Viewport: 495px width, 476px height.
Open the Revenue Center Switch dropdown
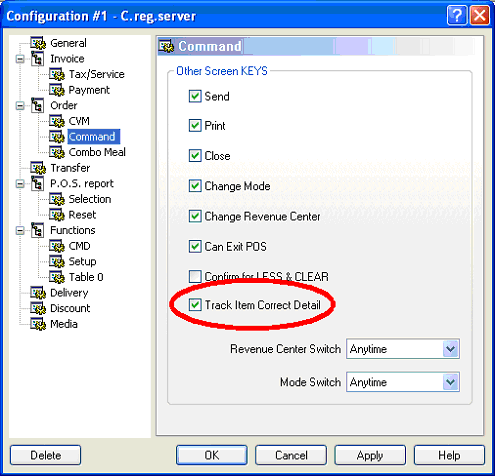pyautogui.click(x=451, y=349)
